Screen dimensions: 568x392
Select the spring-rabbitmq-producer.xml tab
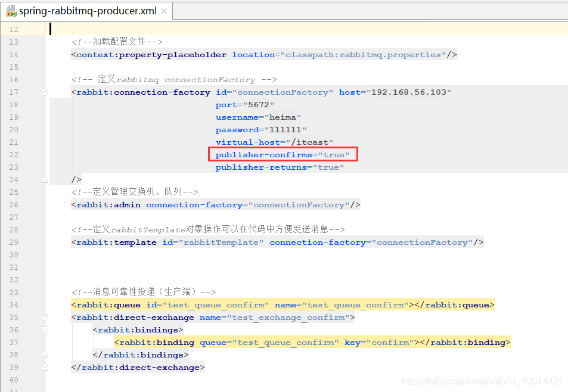pyautogui.click(x=87, y=11)
